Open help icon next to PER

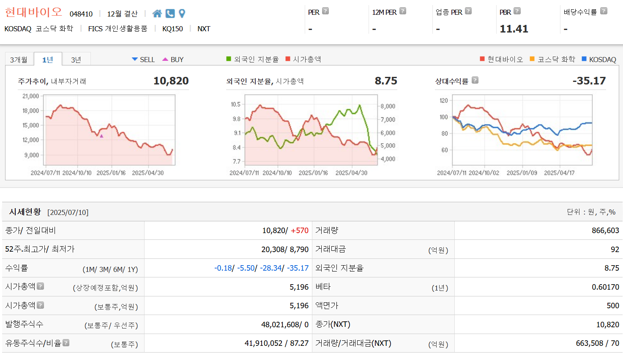tap(325, 11)
